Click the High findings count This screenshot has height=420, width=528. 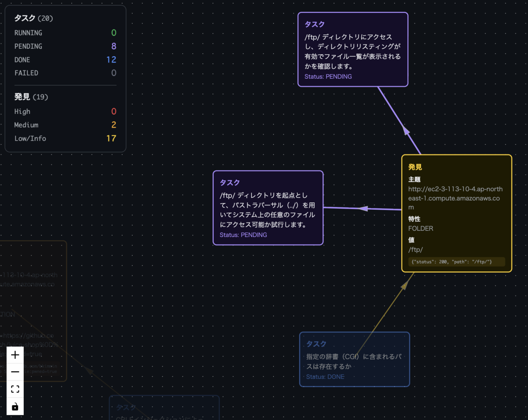coord(114,112)
